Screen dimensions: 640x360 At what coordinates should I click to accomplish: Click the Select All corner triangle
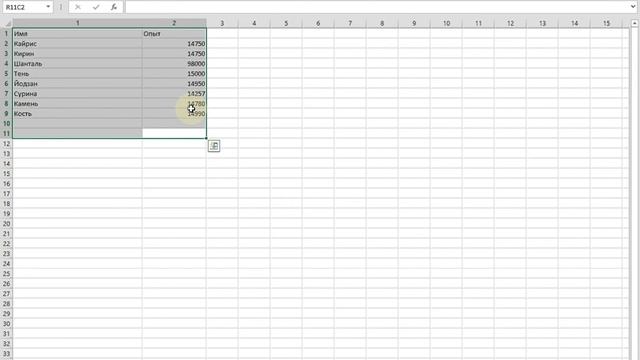(7, 23)
